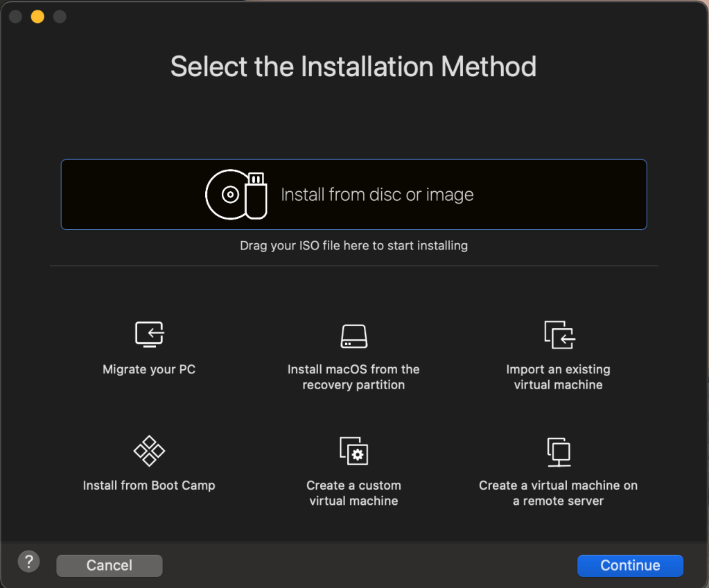The image size is (709, 588).
Task: Click the custom virtual machine gear icon
Action: click(353, 451)
